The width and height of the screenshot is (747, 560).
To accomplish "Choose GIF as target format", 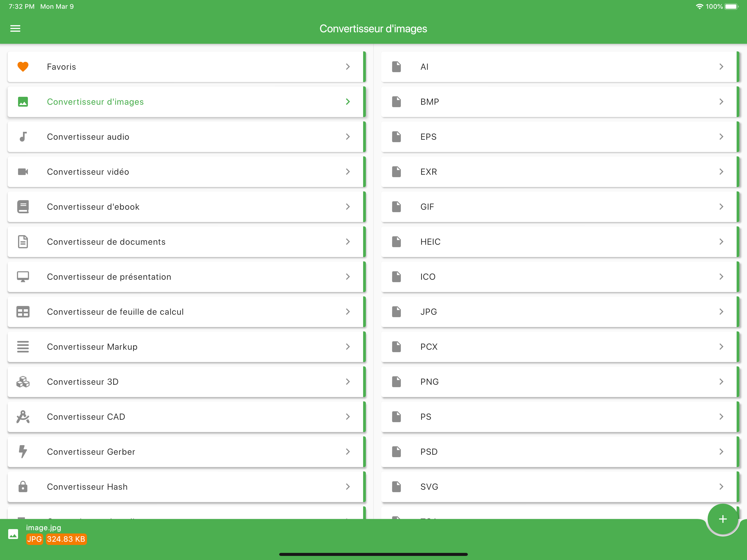I will pyautogui.click(x=427, y=207).
